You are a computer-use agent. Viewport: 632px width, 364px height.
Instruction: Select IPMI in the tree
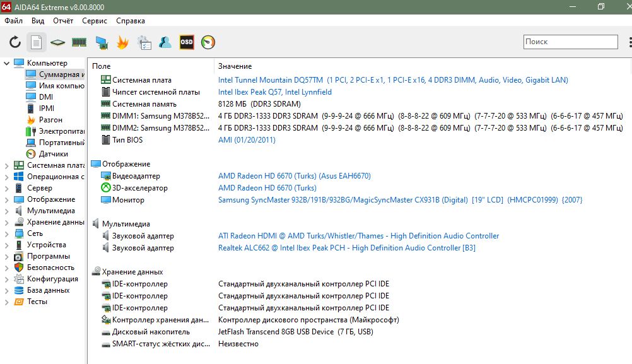46,108
